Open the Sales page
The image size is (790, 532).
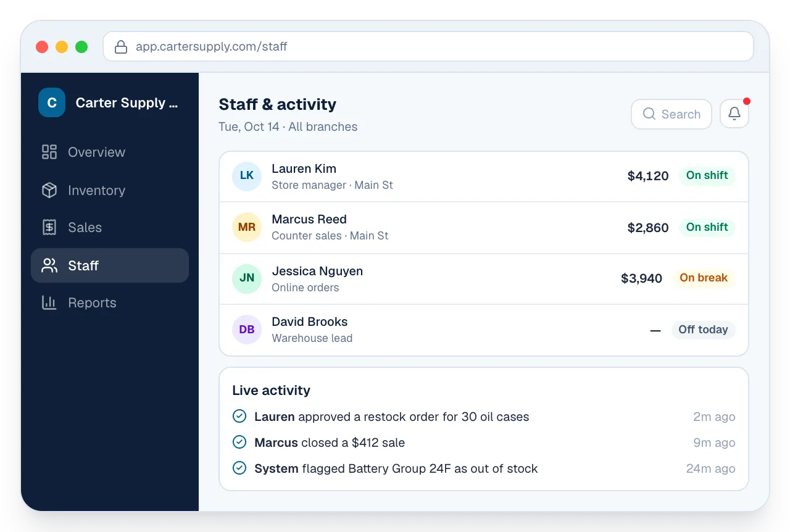pos(110,227)
